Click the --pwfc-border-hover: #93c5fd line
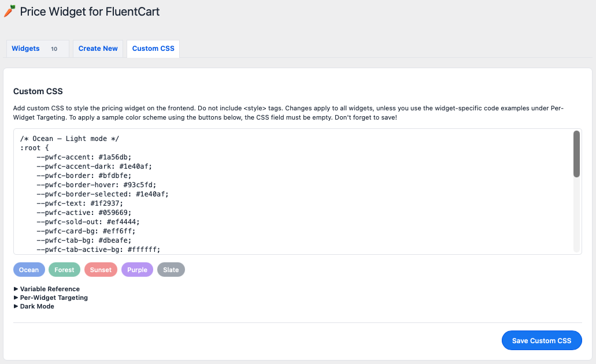Image resolution: width=596 pixels, height=364 pixels. (x=97, y=185)
